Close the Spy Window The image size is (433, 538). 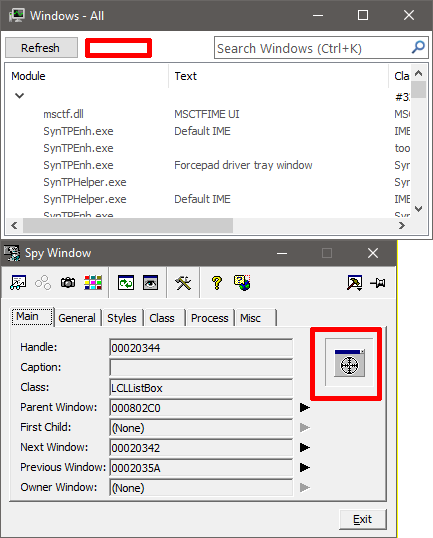pos(373,253)
